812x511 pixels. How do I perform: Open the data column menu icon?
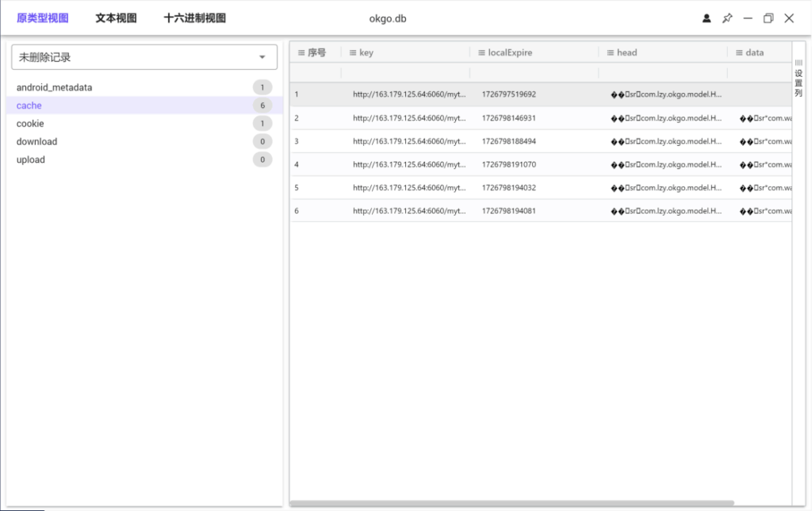(x=738, y=53)
